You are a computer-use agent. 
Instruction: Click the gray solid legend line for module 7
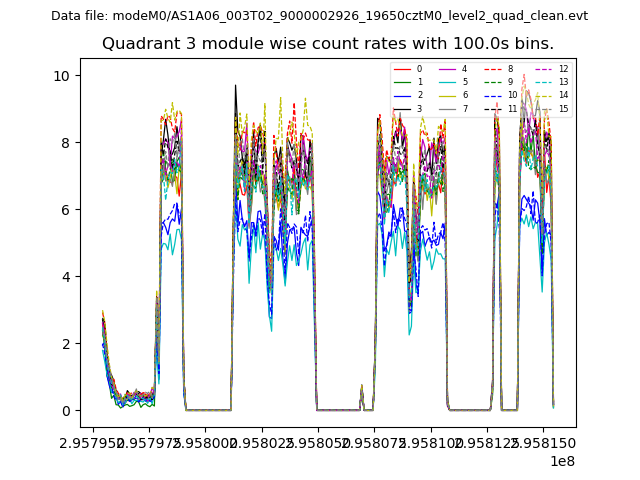(x=446, y=108)
